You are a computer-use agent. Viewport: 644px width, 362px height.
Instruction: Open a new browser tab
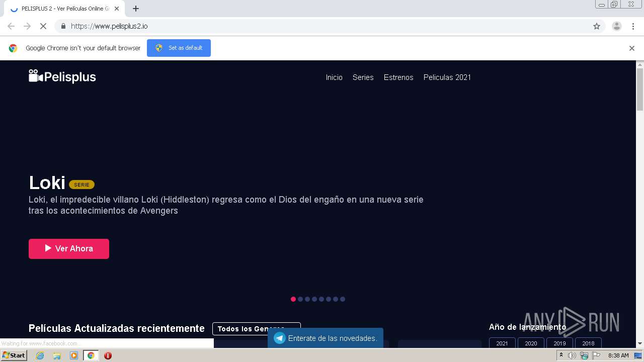[136, 9]
